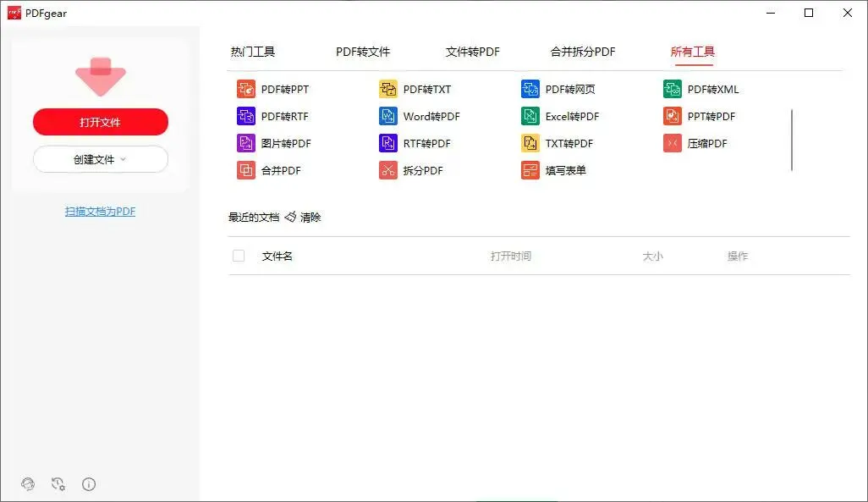
Task: Click the broom icon beside 清除
Action: click(291, 217)
